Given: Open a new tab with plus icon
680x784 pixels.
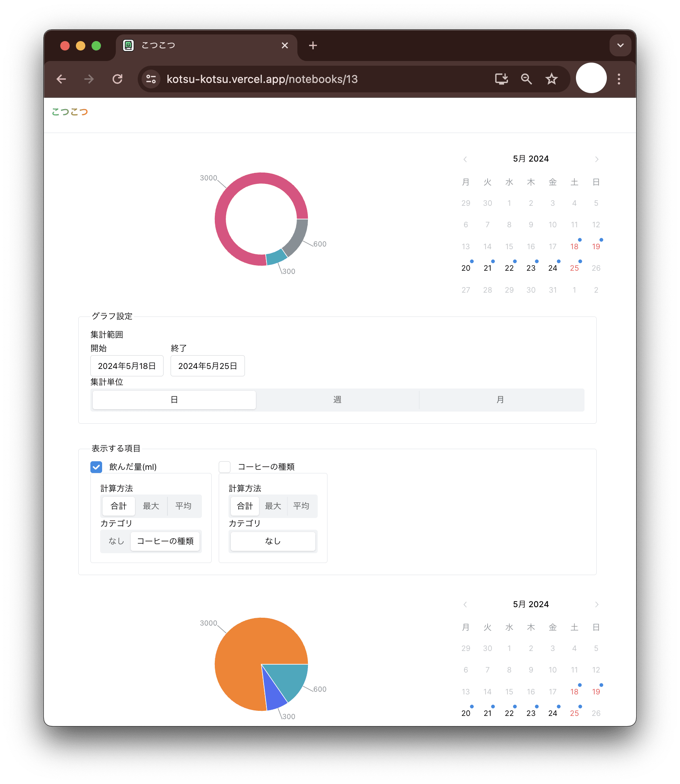Looking at the screenshot, I should point(313,45).
